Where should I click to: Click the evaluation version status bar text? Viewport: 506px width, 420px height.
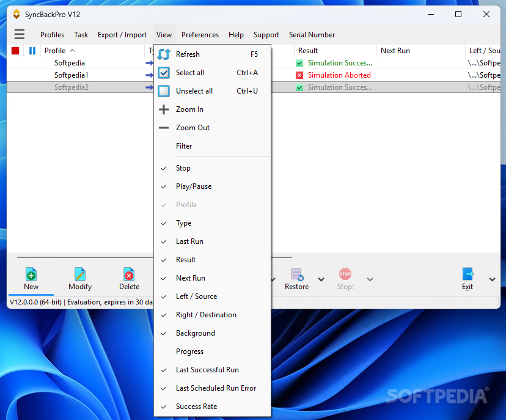click(81, 302)
